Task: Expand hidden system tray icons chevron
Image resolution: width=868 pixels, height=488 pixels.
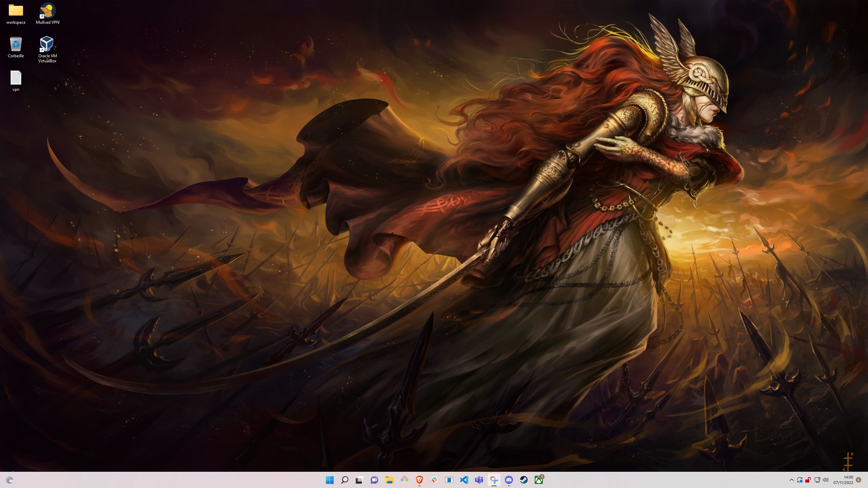Action: pos(791,480)
